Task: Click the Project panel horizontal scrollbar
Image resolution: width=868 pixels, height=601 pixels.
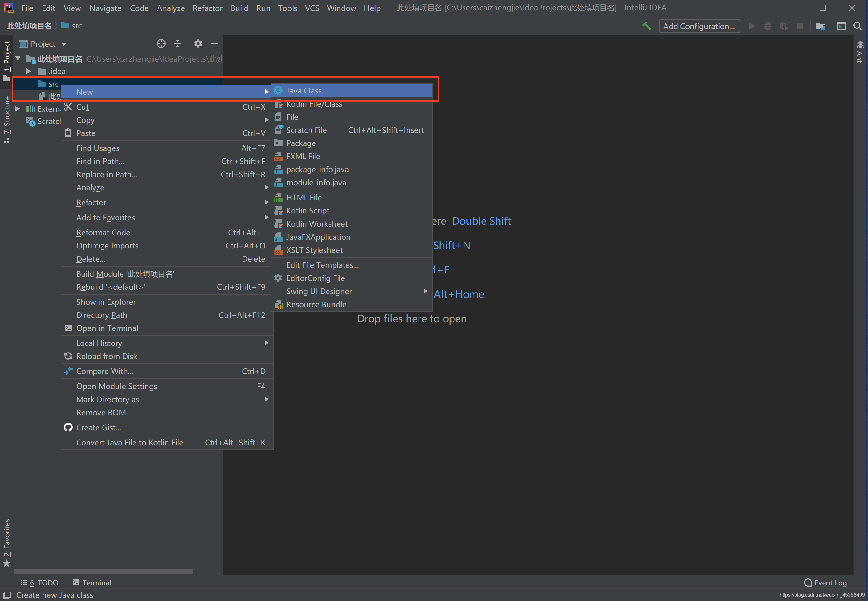Action: pos(103,571)
